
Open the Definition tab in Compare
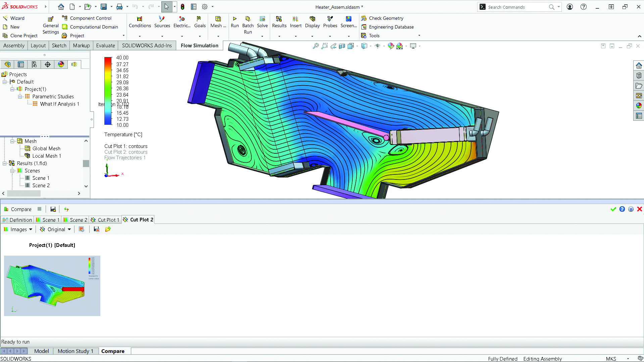17,220
